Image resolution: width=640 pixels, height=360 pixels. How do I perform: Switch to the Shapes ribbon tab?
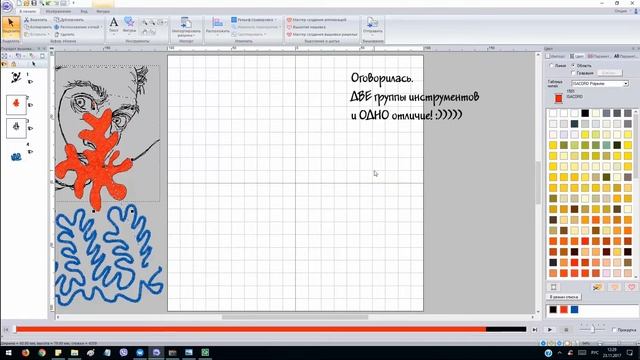[x=103, y=11]
